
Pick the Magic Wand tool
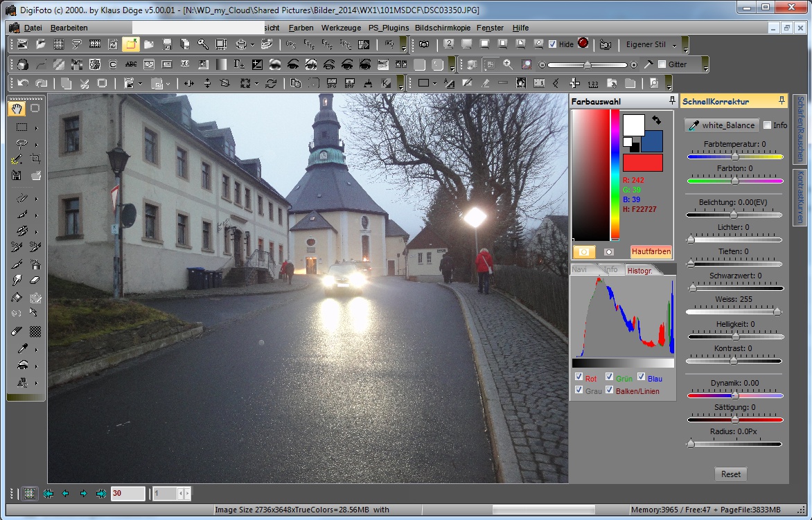[15, 159]
